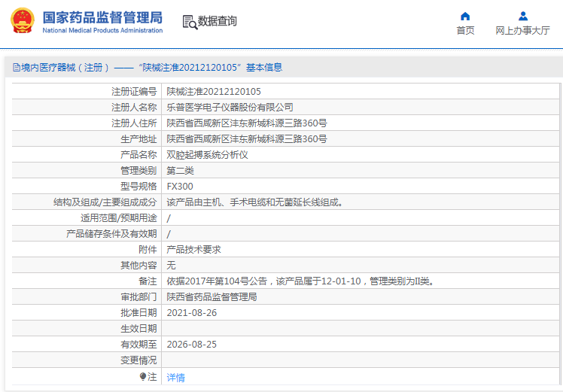Select registration number 陕械注准20212120105 value
The width and height of the screenshot is (563, 392).
[x=214, y=92]
